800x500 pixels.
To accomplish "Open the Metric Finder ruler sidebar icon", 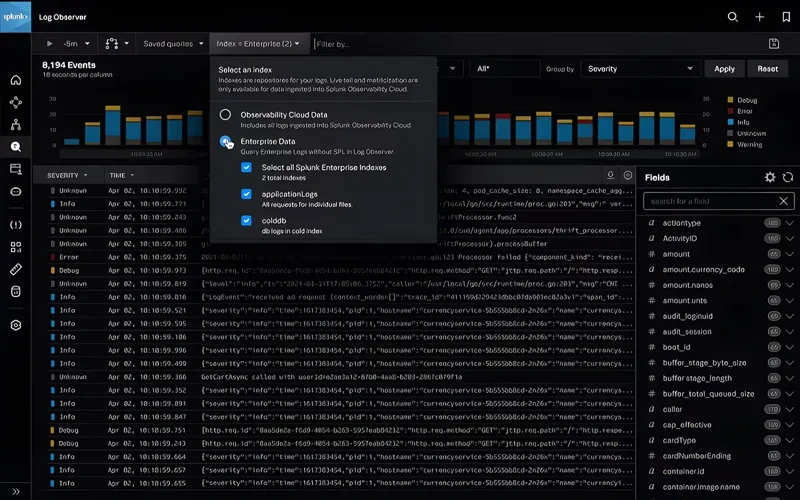I will (x=16, y=269).
